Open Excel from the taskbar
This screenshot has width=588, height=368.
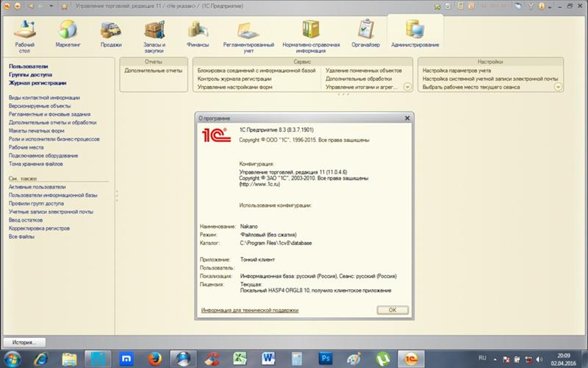[x=240, y=359]
